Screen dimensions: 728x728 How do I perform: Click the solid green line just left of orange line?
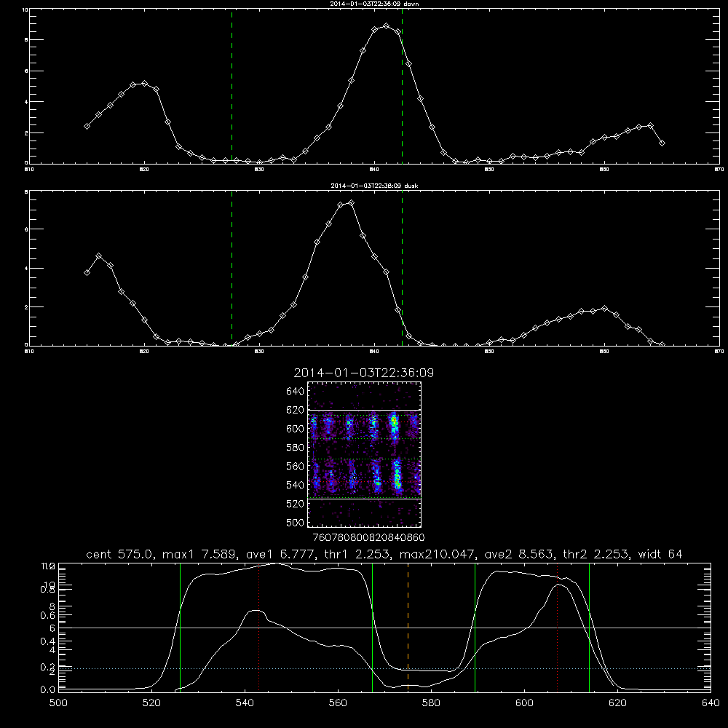[x=372, y=628]
